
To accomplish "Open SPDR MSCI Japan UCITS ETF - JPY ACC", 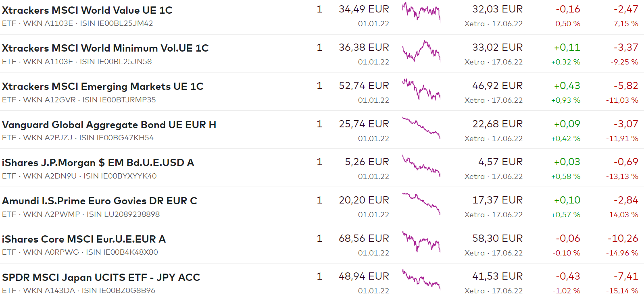I will [101, 278].
